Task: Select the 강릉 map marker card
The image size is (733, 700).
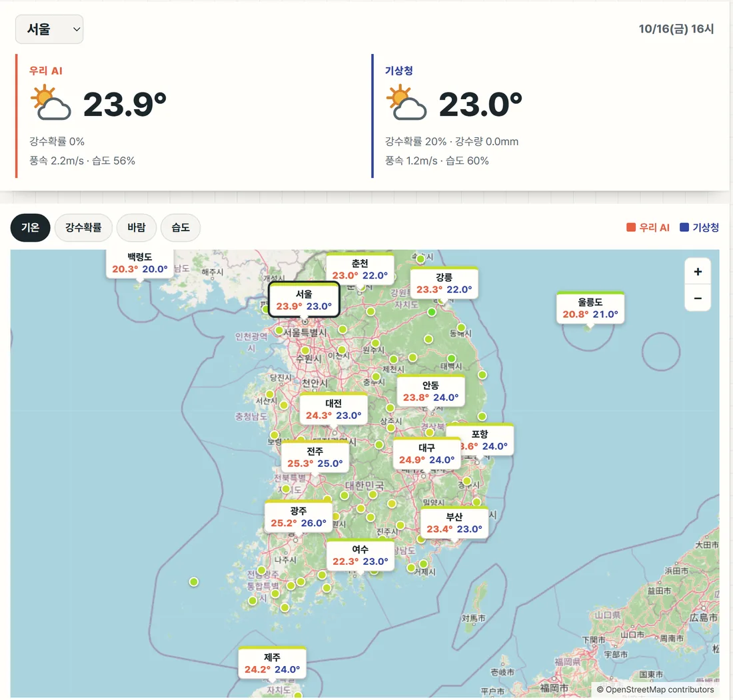Action: [x=444, y=283]
